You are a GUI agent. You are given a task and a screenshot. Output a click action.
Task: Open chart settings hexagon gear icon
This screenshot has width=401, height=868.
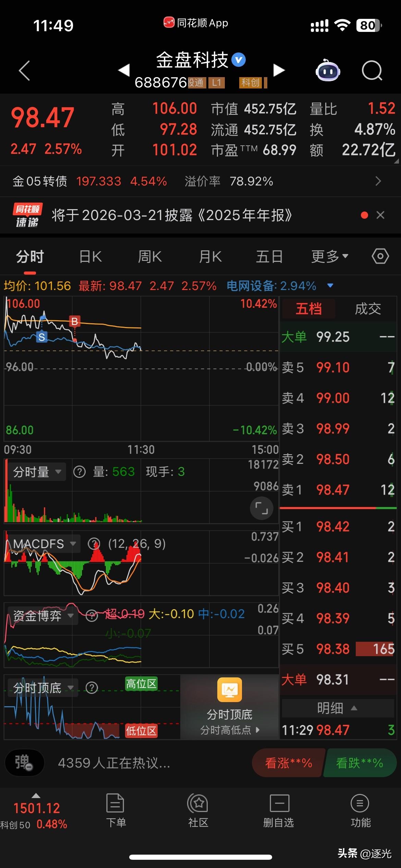[x=380, y=256]
